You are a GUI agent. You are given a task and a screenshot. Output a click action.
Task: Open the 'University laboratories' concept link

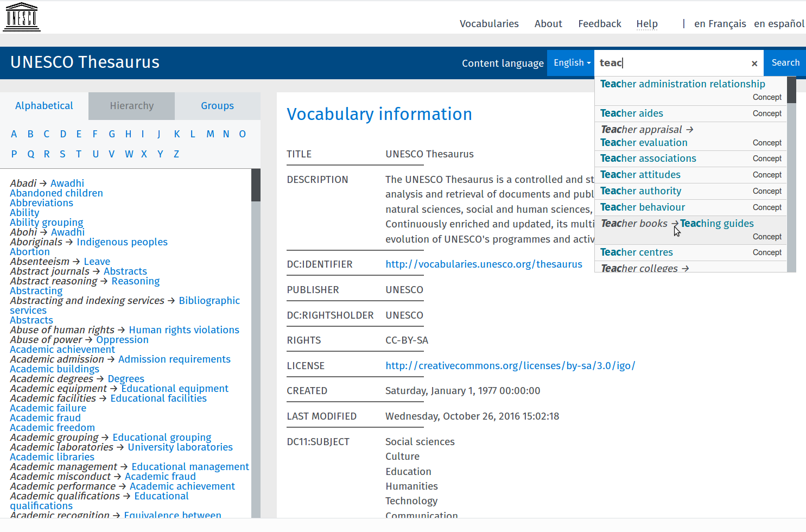[x=180, y=447]
